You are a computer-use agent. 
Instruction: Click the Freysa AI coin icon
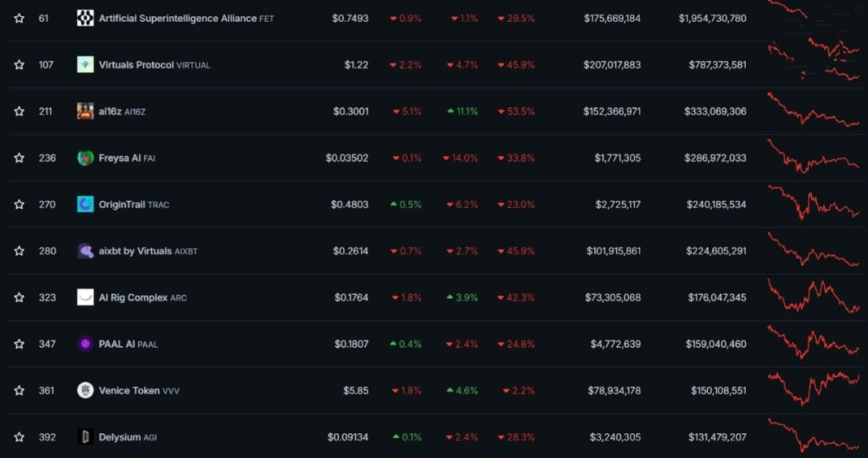[x=85, y=157]
